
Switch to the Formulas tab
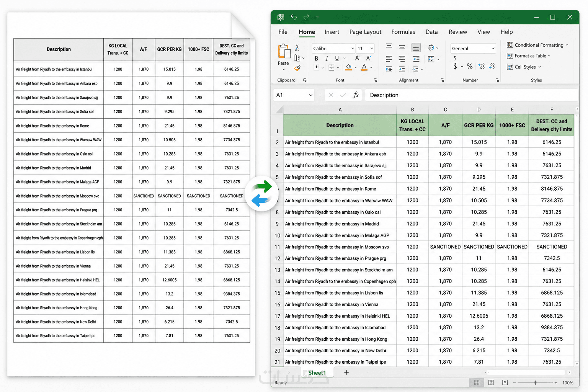pyautogui.click(x=403, y=32)
